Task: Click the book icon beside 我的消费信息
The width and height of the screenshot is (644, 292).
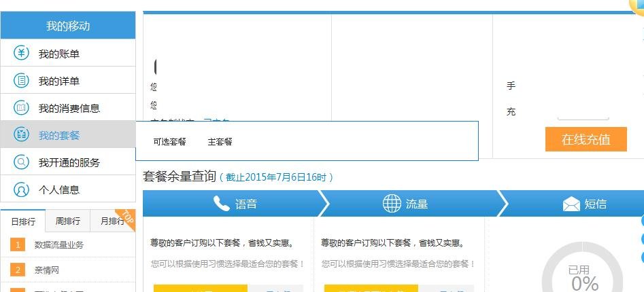Action: point(21,107)
